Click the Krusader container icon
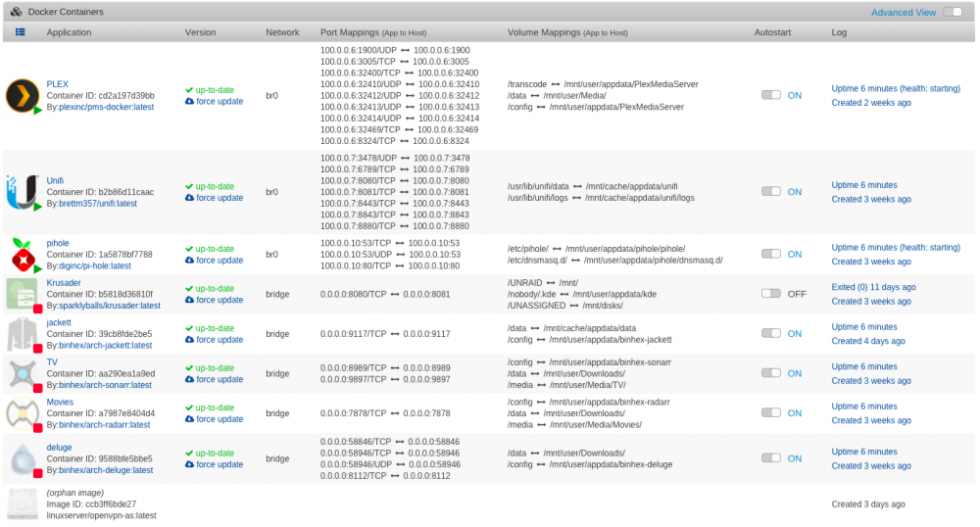The height and width of the screenshot is (527, 980). (23, 294)
